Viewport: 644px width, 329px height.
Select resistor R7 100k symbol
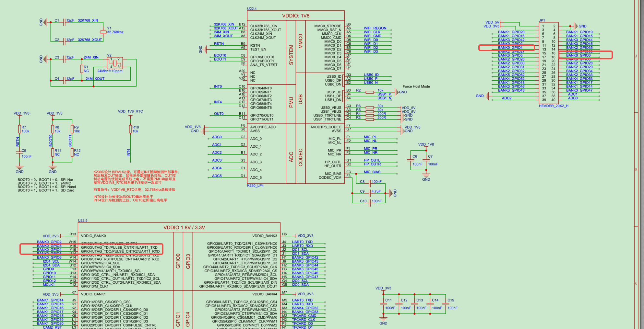point(19,129)
